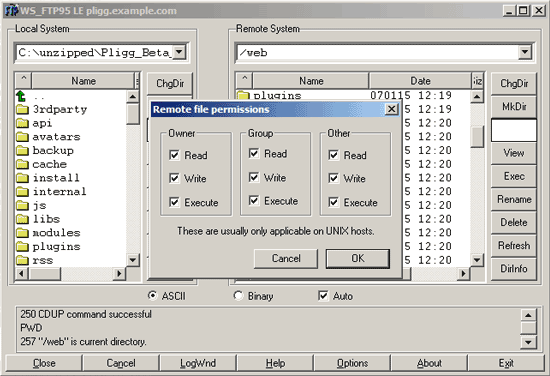
Task: Sort remote list by Date column
Action: click(x=420, y=81)
